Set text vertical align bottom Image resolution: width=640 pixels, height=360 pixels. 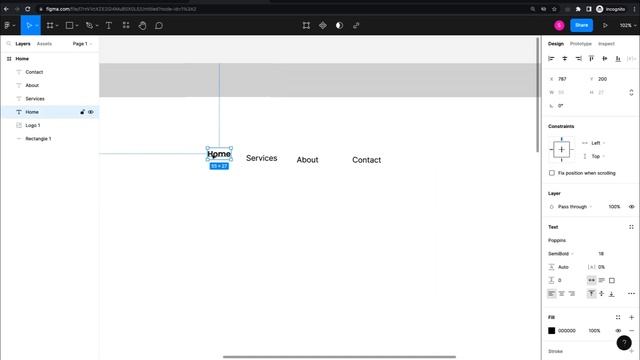(611, 293)
